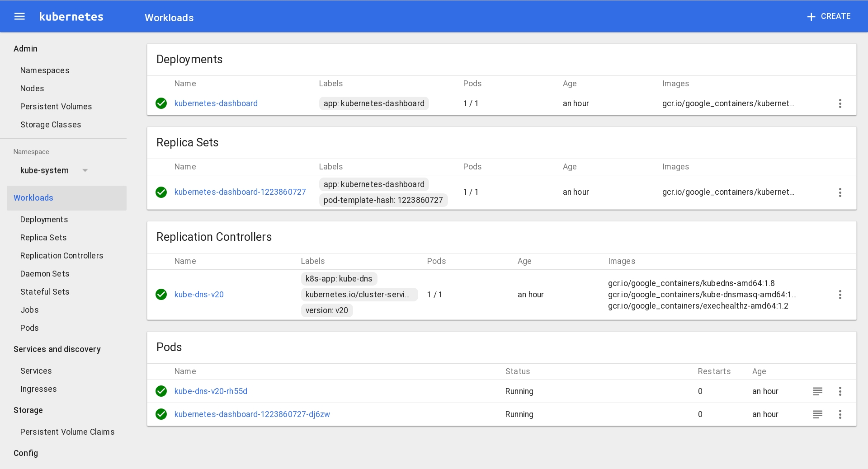
Task: Click Workloads page title in header
Action: click(x=169, y=18)
